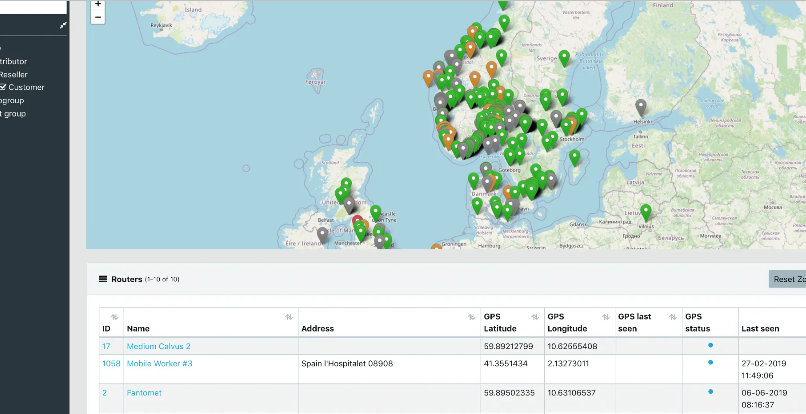Zoom in on the map

(x=98, y=4)
